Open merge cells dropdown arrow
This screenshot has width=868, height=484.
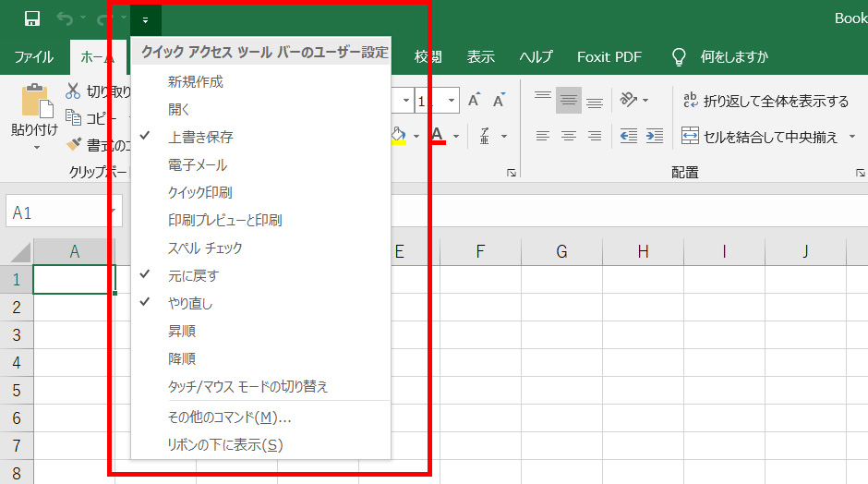point(852,136)
